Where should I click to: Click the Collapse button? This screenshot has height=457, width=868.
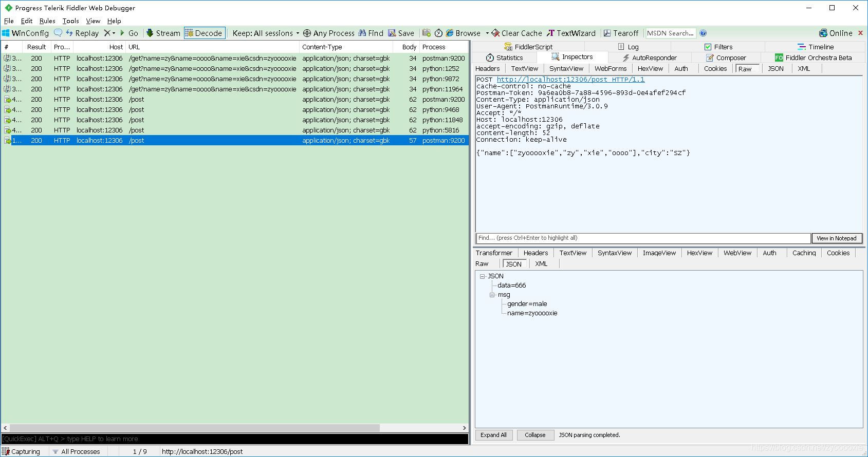tap(535, 435)
